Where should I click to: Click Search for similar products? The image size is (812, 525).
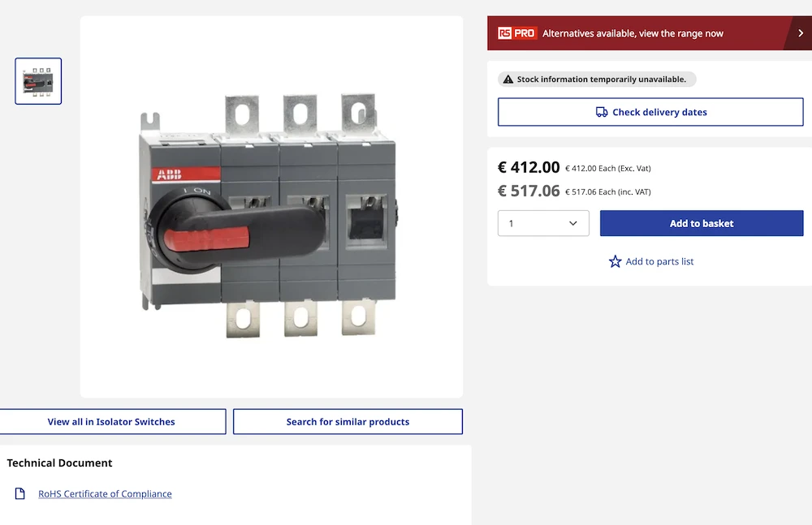348,422
